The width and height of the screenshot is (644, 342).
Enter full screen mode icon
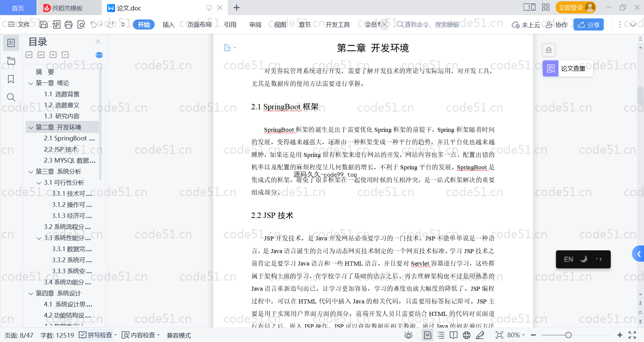tap(632, 335)
